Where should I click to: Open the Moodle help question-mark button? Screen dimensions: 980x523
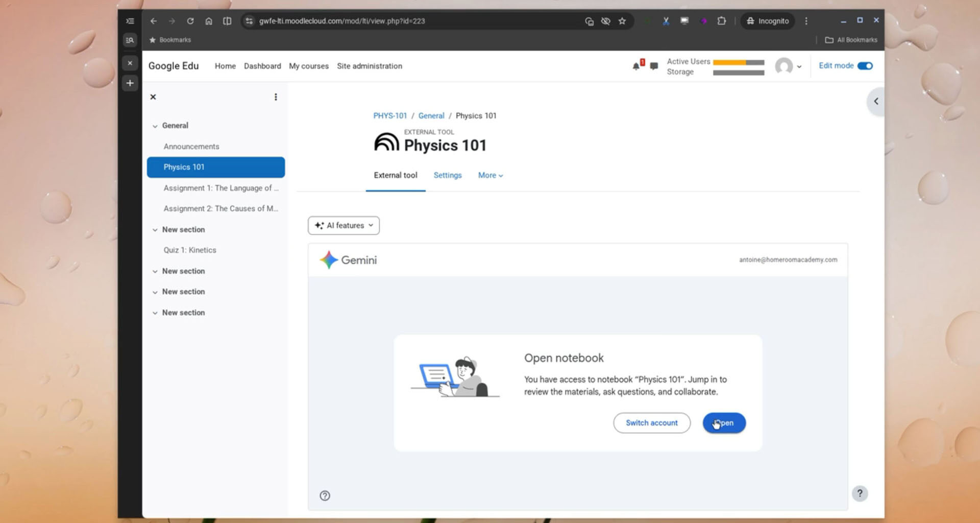point(860,493)
